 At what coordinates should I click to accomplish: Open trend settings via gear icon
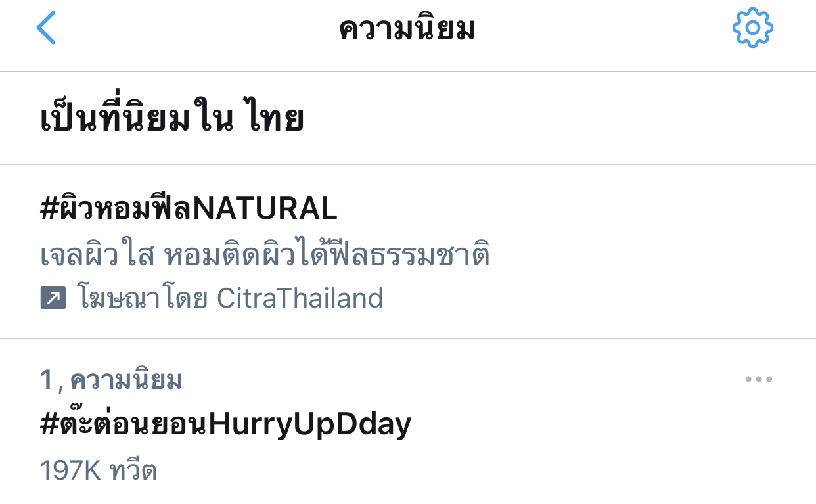[752, 28]
